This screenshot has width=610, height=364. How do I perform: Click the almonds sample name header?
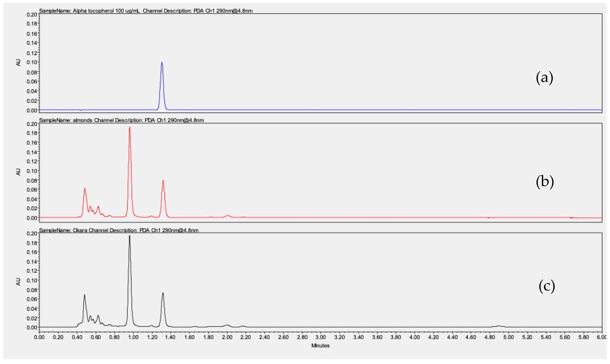click(x=83, y=120)
